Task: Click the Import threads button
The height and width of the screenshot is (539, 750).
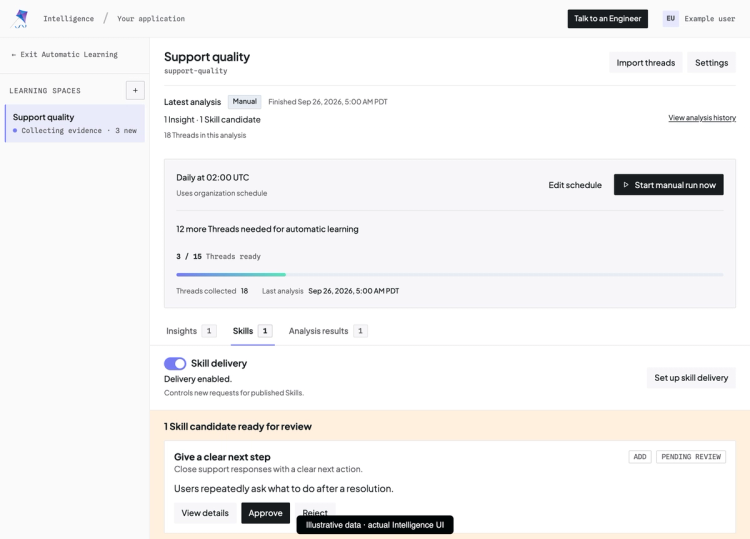Action: tap(646, 63)
